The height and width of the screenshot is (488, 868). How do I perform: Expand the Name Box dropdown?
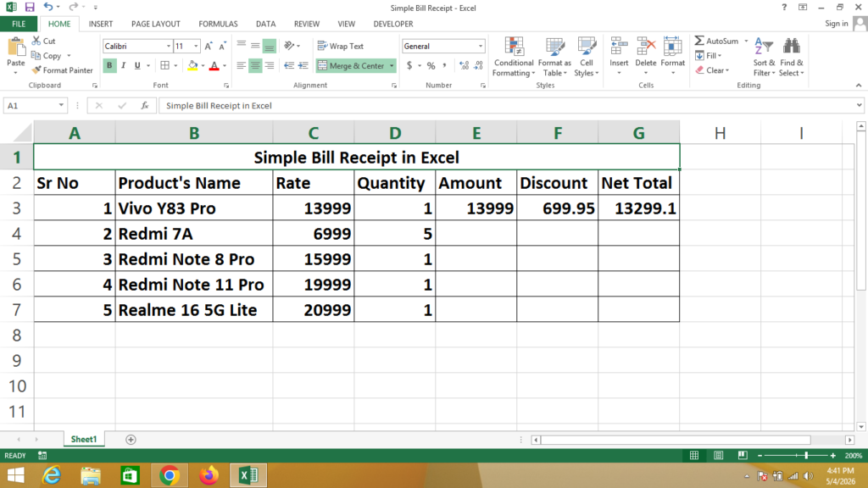pyautogui.click(x=61, y=105)
